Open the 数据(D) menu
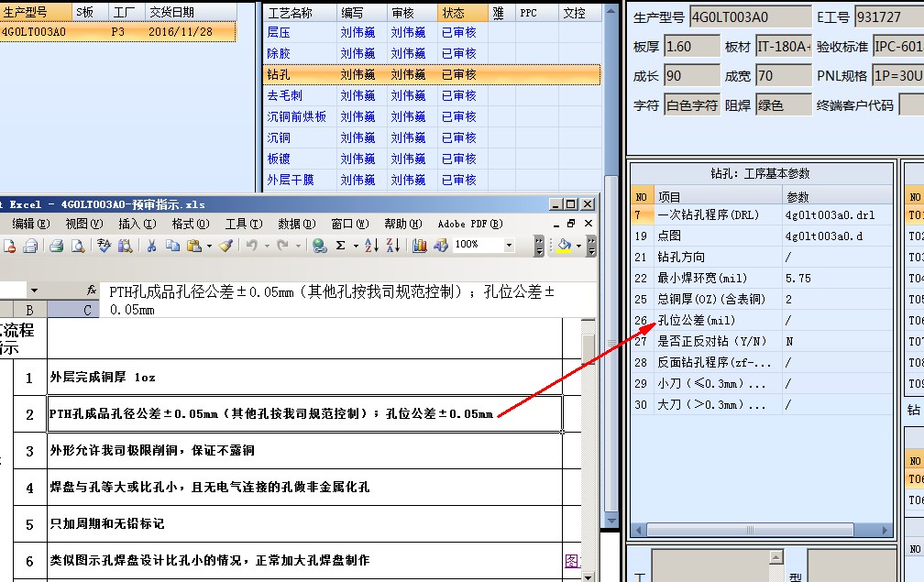The image size is (924, 582). click(x=296, y=224)
